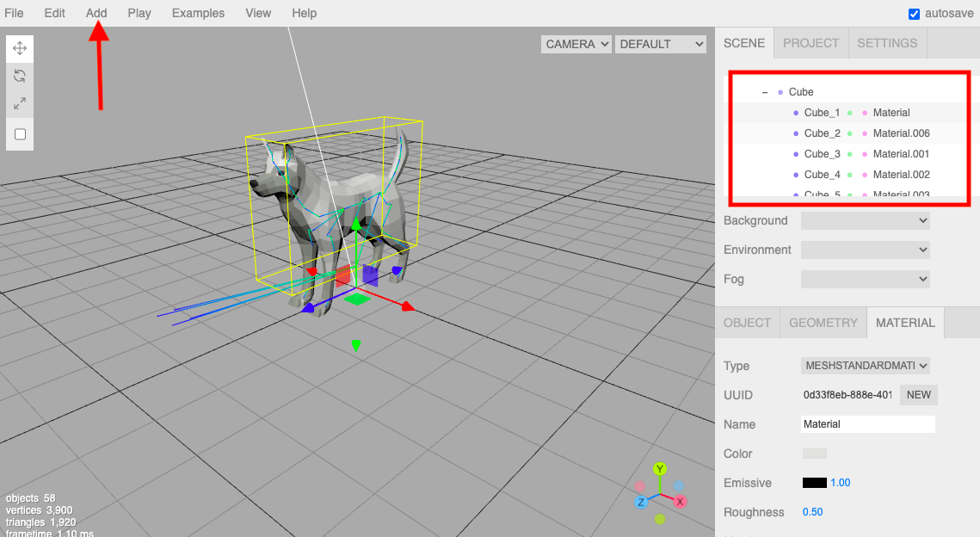The height and width of the screenshot is (537, 980).
Task: Select Cube_3 in the scene tree
Action: (822, 154)
